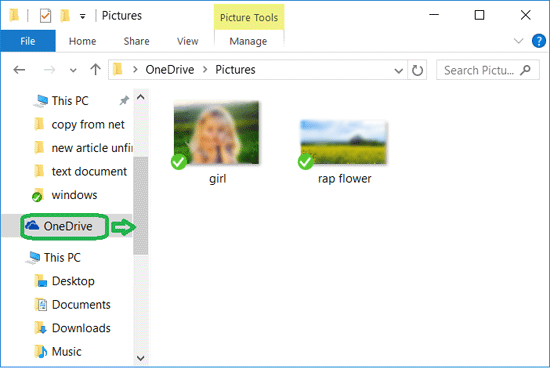The height and width of the screenshot is (369, 550).
Task: Expand the chevron between OneDrive and Pictures
Action: (x=205, y=70)
